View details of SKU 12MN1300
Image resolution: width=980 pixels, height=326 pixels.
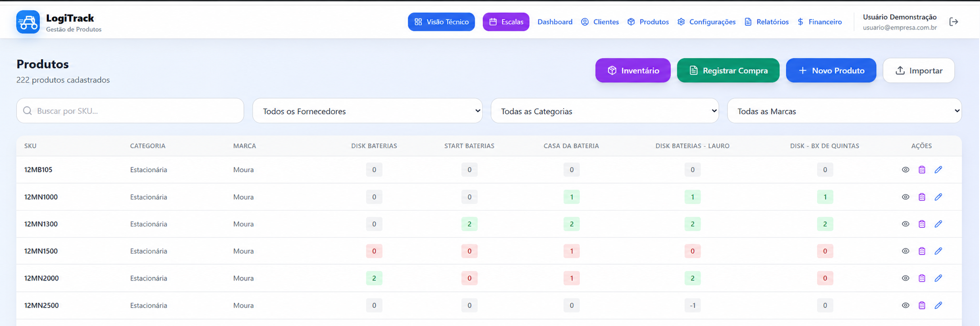(x=905, y=224)
